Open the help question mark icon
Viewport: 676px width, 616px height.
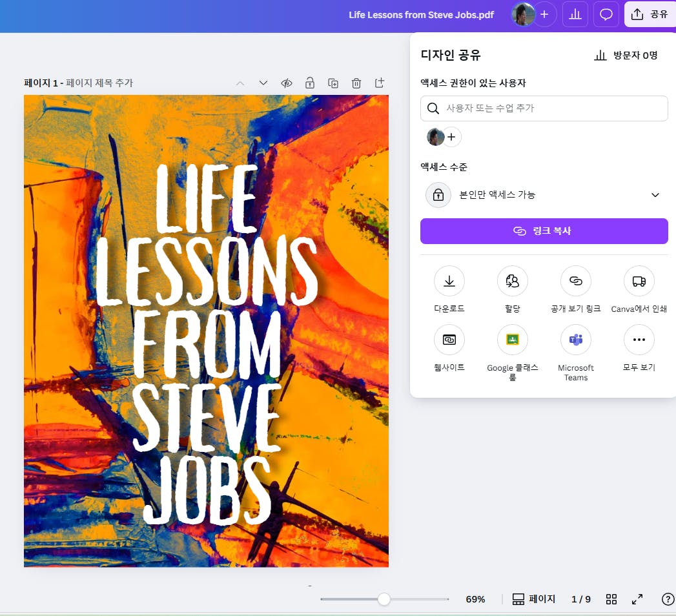click(668, 599)
